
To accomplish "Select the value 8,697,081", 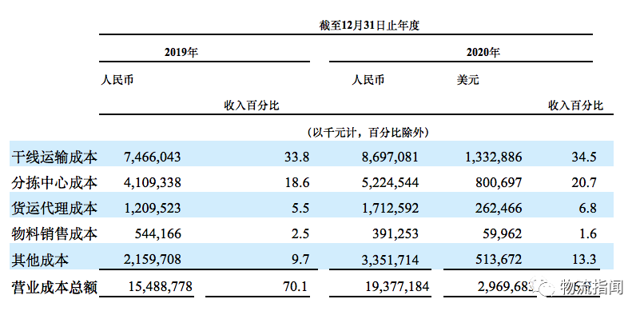I will pyautogui.click(x=390, y=157).
